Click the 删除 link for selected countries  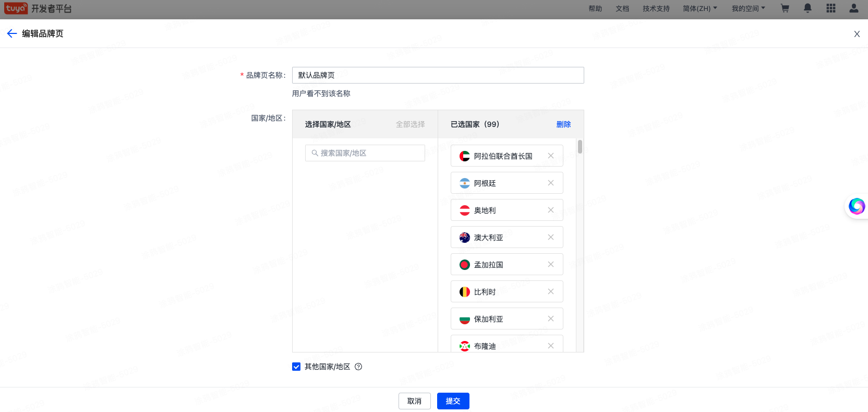click(x=563, y=124)
